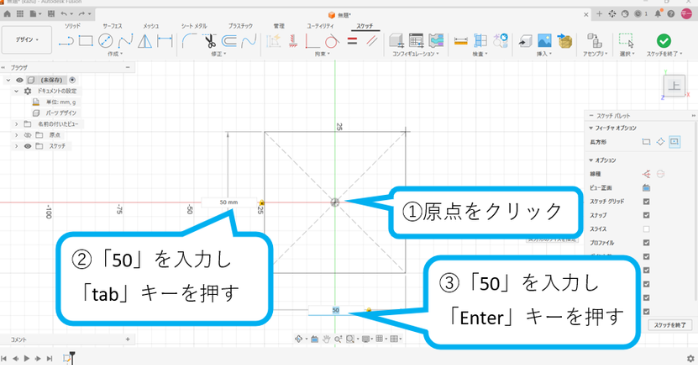Open the Inspect group dropdown
This screenshot has height=365, width=698.
point(480,54)
